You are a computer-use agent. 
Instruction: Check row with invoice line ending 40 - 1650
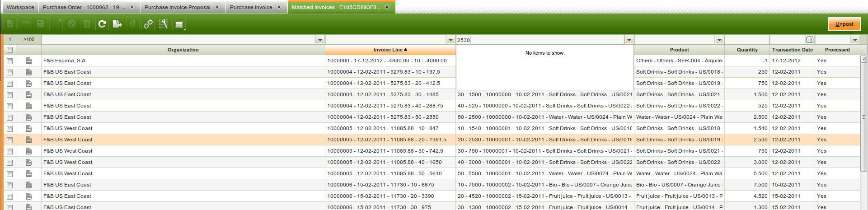(x=9, y=163)
